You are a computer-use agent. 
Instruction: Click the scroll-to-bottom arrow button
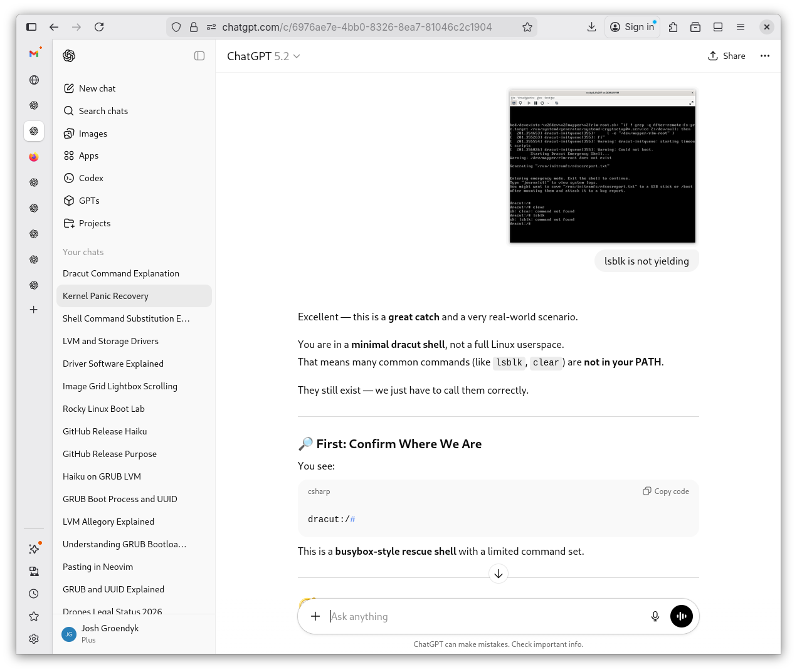(x=498, y=574)
